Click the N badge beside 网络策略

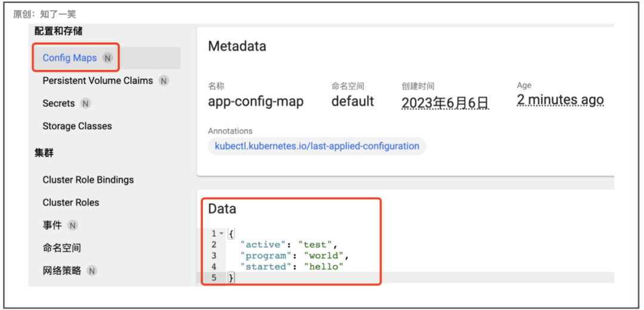coord(92,271)
